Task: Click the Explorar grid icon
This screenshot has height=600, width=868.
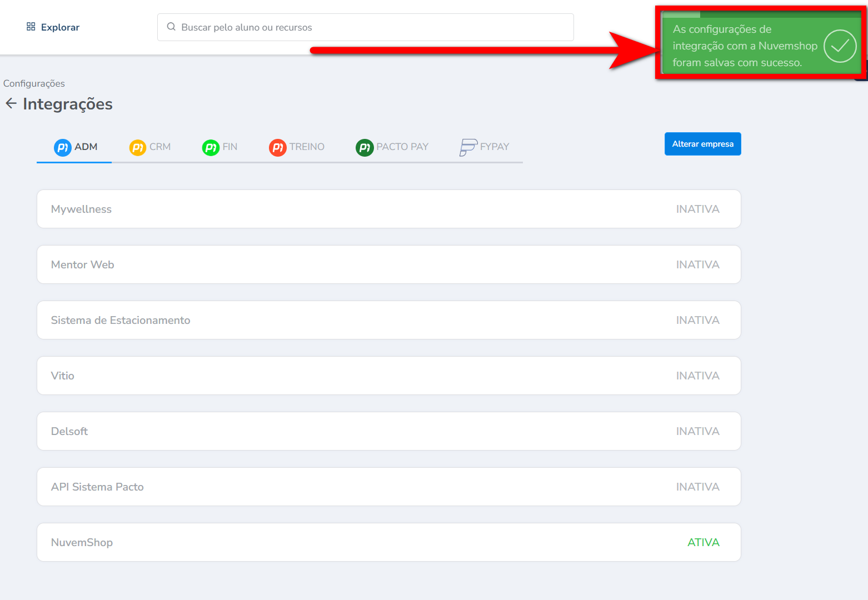Action: (x=31, y=27)
